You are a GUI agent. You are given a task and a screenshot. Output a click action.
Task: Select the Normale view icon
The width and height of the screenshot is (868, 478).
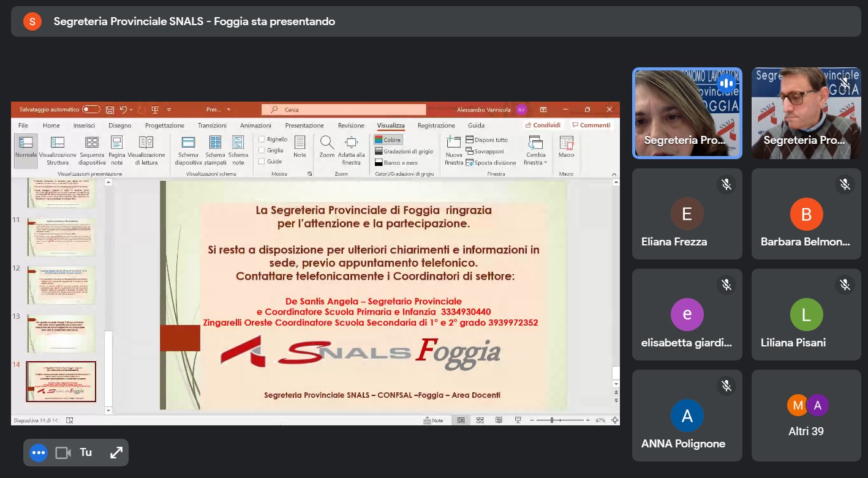pos(26,151)
